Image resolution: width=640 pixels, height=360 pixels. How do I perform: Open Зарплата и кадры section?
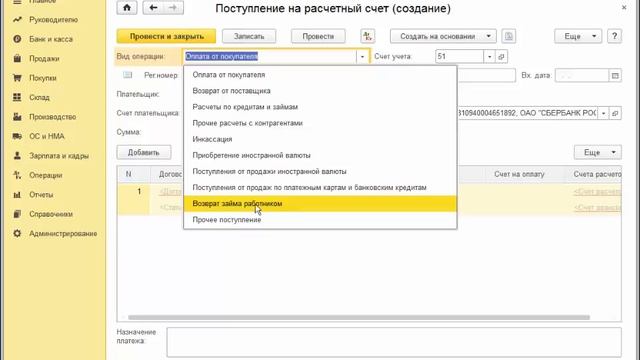58,156
